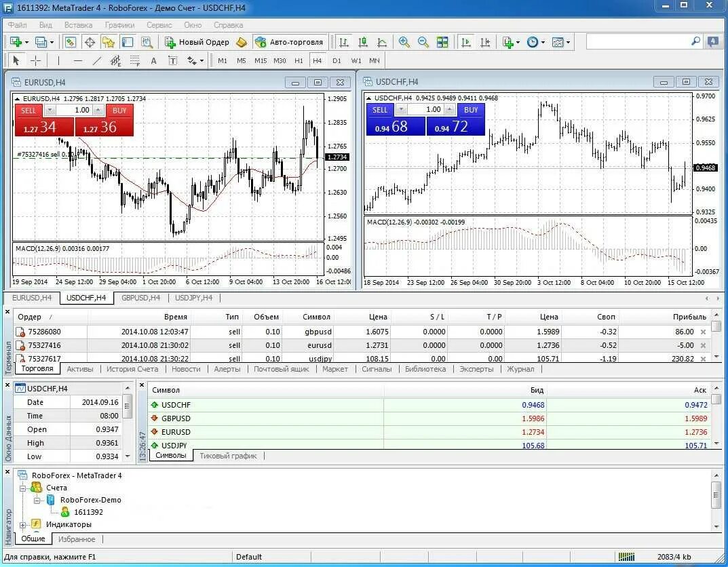Viewport: 728px width, 567px height.
Task: Launch MetaEditor yellow book icon
Action: (x=242, y=42)
